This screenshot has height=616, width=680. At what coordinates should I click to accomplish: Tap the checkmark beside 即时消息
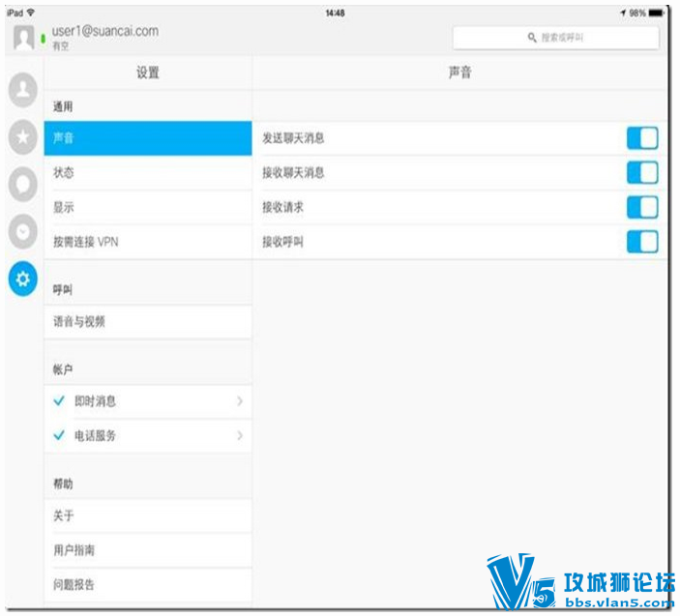[x=59, y=400]
